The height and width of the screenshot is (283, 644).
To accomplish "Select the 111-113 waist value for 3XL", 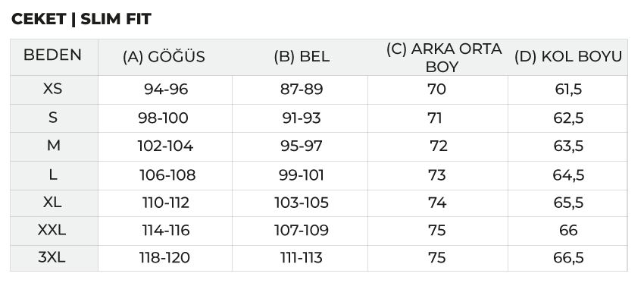I will 302,258.
